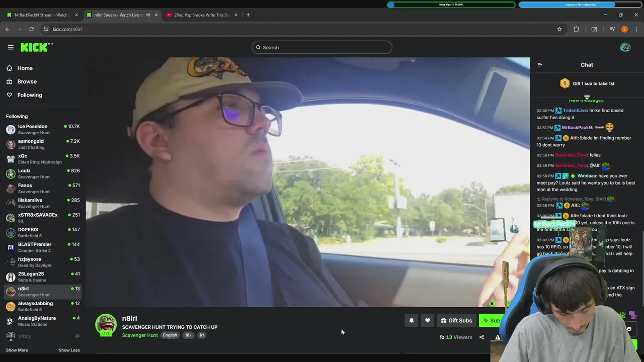The width and height of the screenshot is (644, 362).
Task: Open the Chrome profile avatar
Action: tap(624, 29)
